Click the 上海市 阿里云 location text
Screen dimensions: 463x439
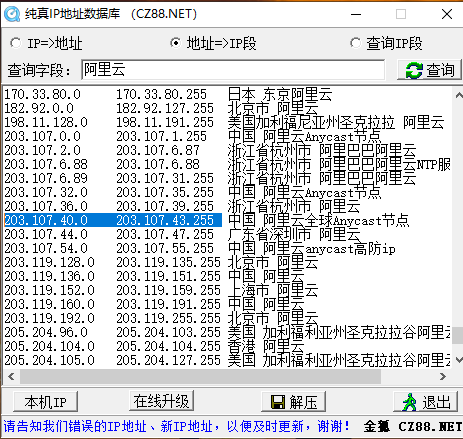coord(273,290)
